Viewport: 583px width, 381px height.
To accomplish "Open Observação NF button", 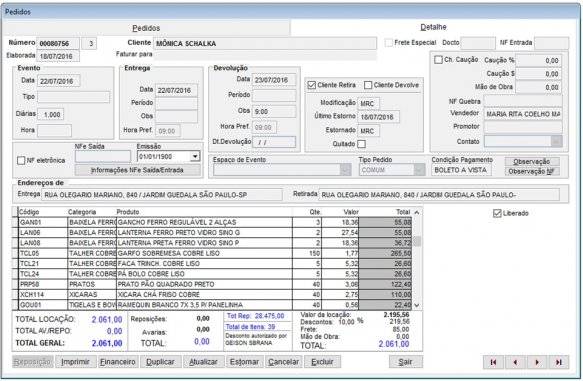I will (532, 171).
